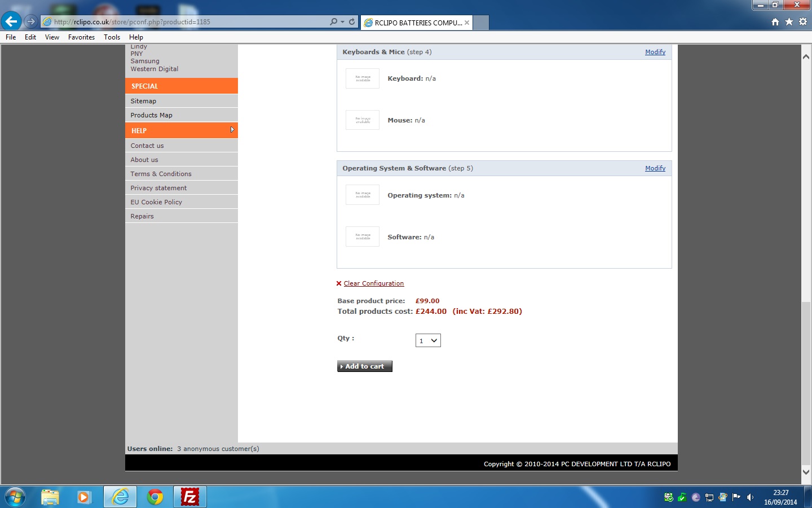Click the Refresh page icon in address bar
This screenshot has width=812, height=508.
click(352, 22)
